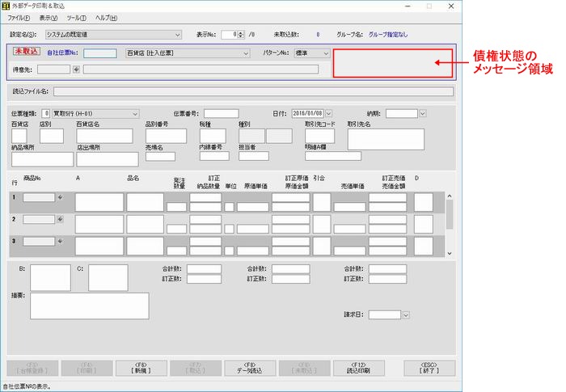Click the 売場名 input field
566x392 pixels.
click(x=160, y=156)
